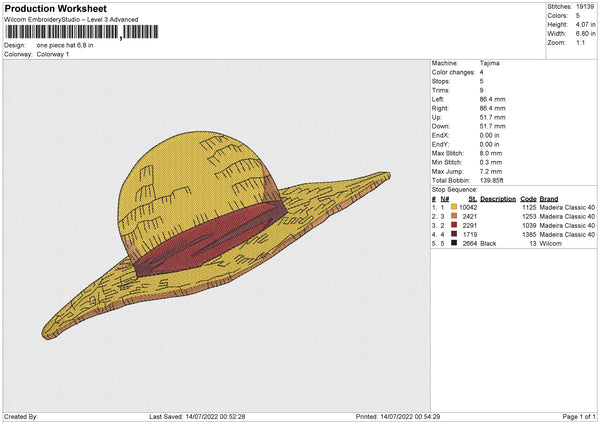600x424 pixels.
Task: Click the Min Stitch value "0.3 mm"
Action: [491, 162]
